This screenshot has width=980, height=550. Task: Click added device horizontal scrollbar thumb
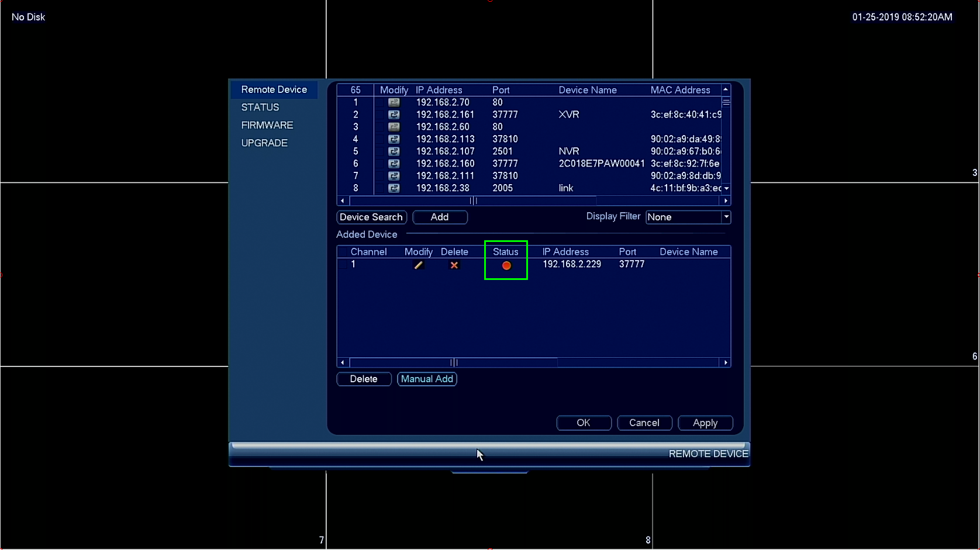(x=454, y=362)
